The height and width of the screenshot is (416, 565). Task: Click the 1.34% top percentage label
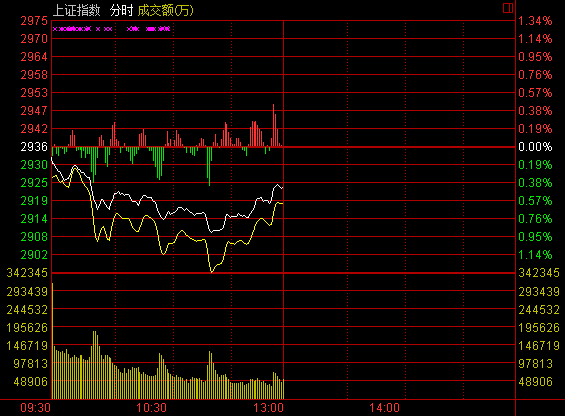(x=535, y=21)
